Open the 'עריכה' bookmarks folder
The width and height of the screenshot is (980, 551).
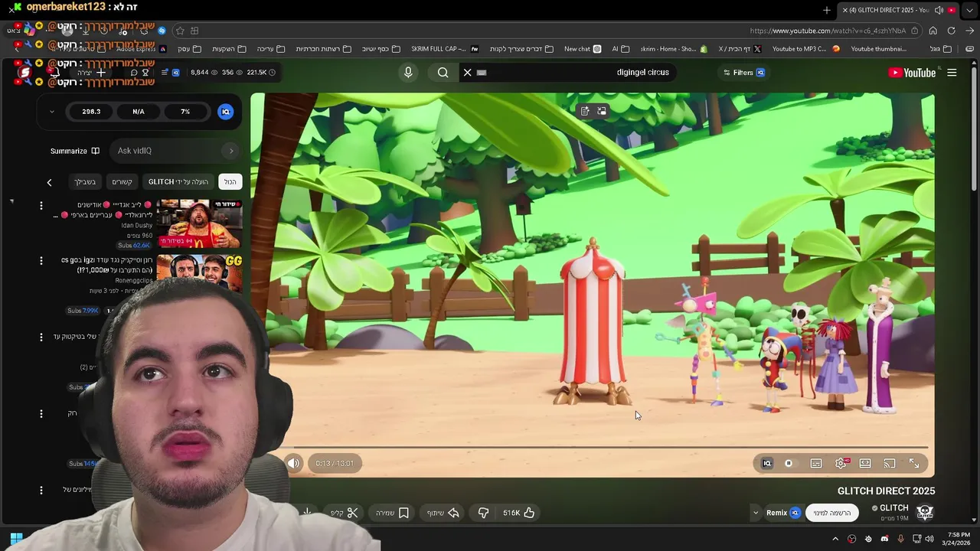(x=270, y=49)
